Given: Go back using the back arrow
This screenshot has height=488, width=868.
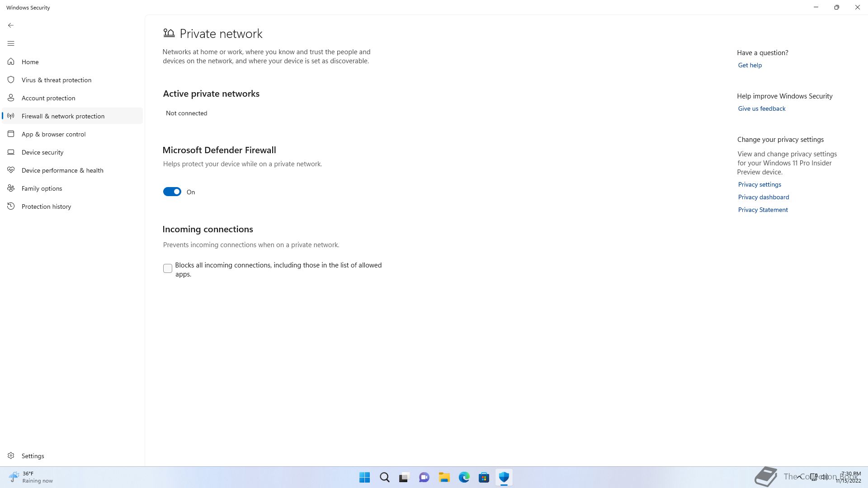Looking at the screenshot, I should click(11, 25).
